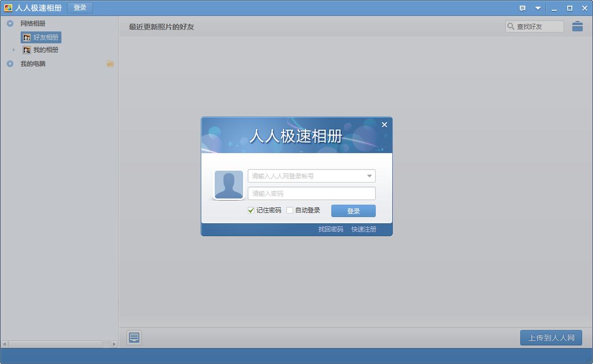Click the default avatar picture

click(x=229, y=185)
